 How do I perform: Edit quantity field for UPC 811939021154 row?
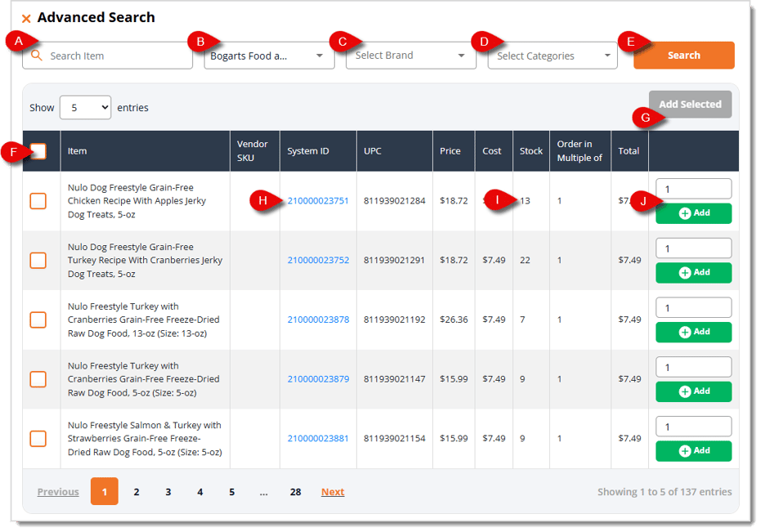(x=693, y=427)
